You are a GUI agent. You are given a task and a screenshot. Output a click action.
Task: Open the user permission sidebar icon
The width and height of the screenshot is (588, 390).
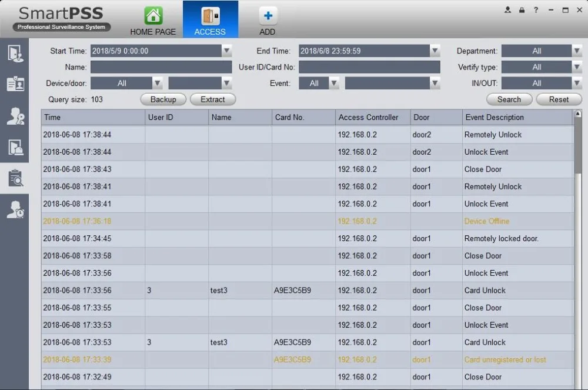pyautogui.click(x=15, y=116)
